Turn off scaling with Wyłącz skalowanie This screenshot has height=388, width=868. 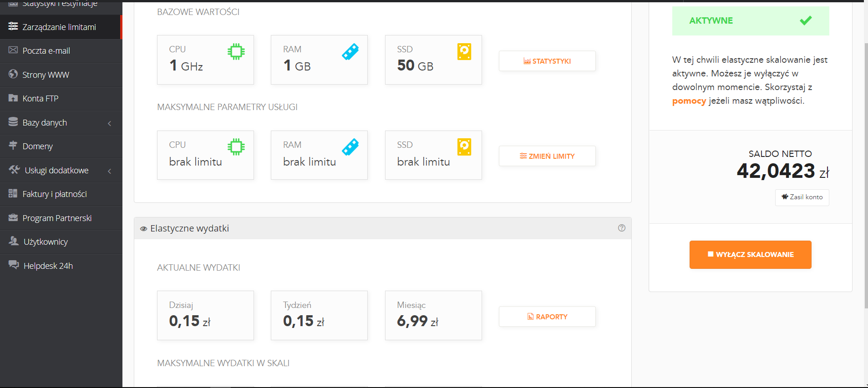tap(750, 255)
